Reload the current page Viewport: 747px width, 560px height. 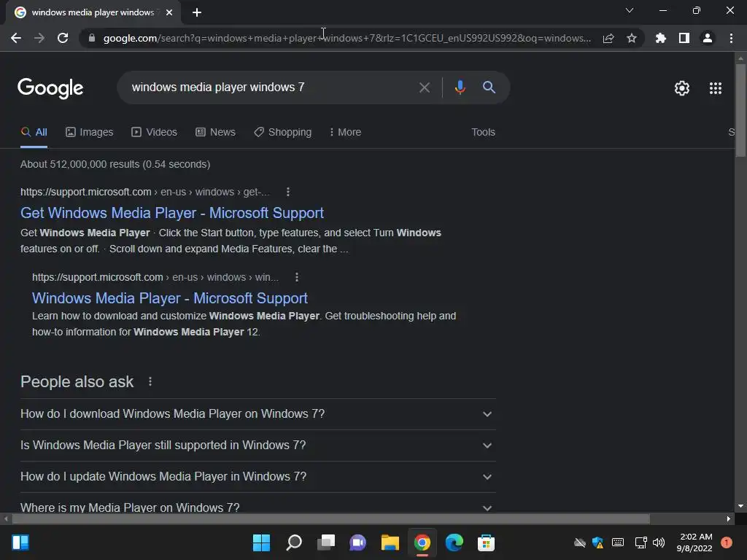point(63,38)
